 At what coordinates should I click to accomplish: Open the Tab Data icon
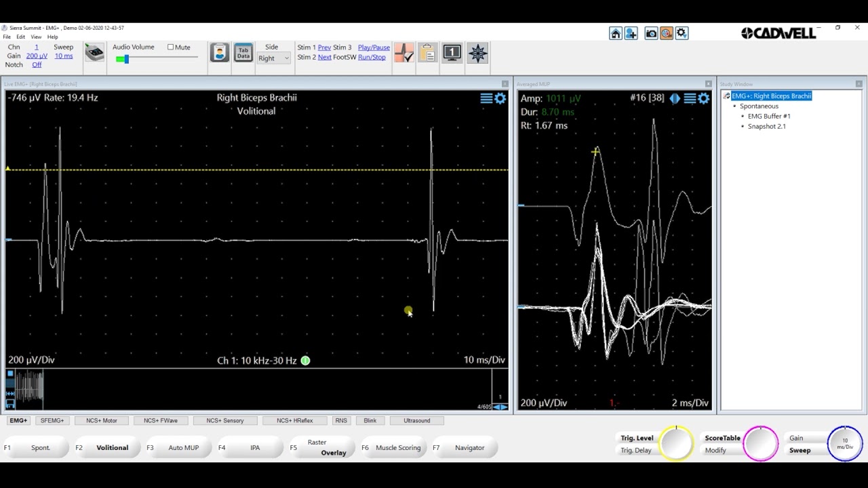243,53
